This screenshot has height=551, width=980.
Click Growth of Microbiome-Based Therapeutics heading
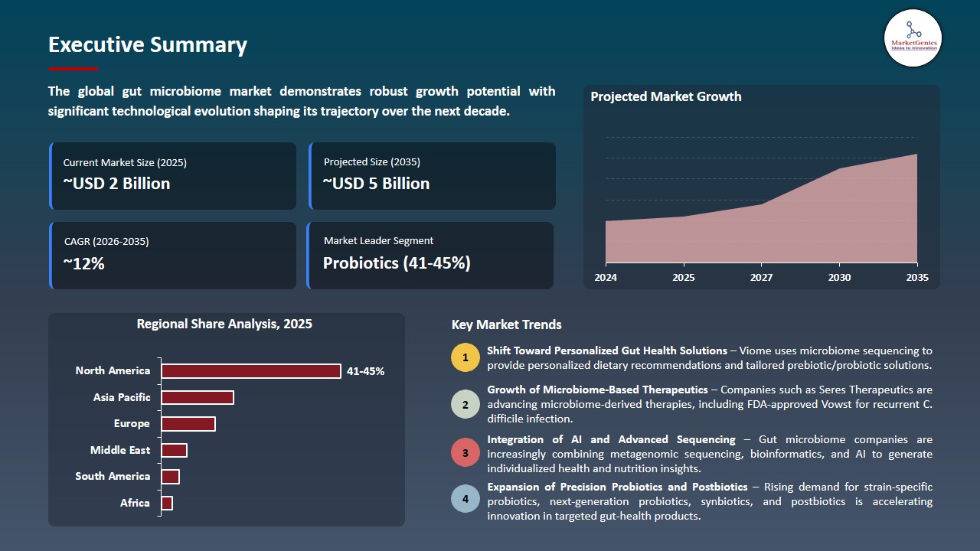597,390
